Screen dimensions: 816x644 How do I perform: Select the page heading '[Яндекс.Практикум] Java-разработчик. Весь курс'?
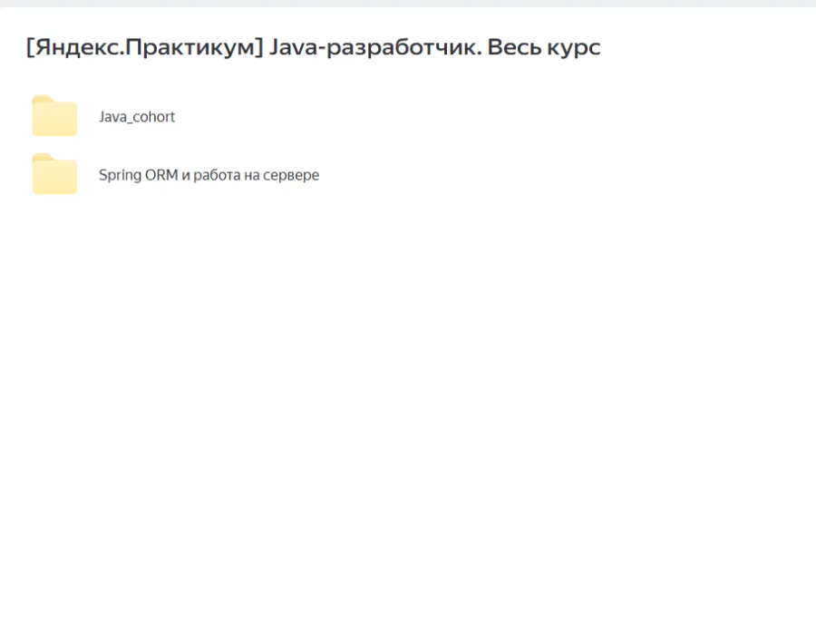313,47
